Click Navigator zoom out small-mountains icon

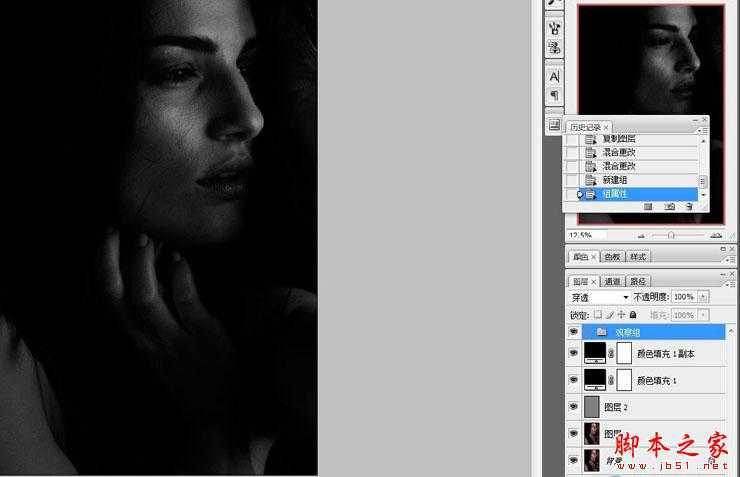point(641,235)
